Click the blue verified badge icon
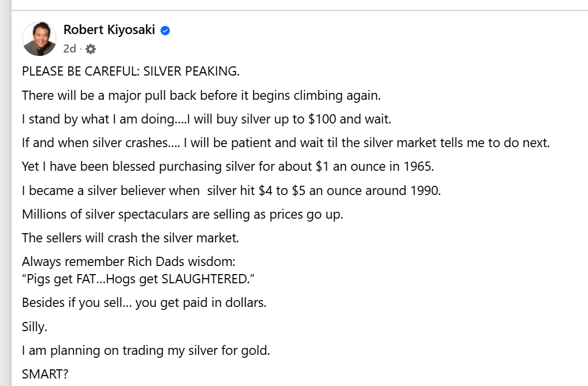588x386 pixels. pyautogui.click(x=165, y=31)
